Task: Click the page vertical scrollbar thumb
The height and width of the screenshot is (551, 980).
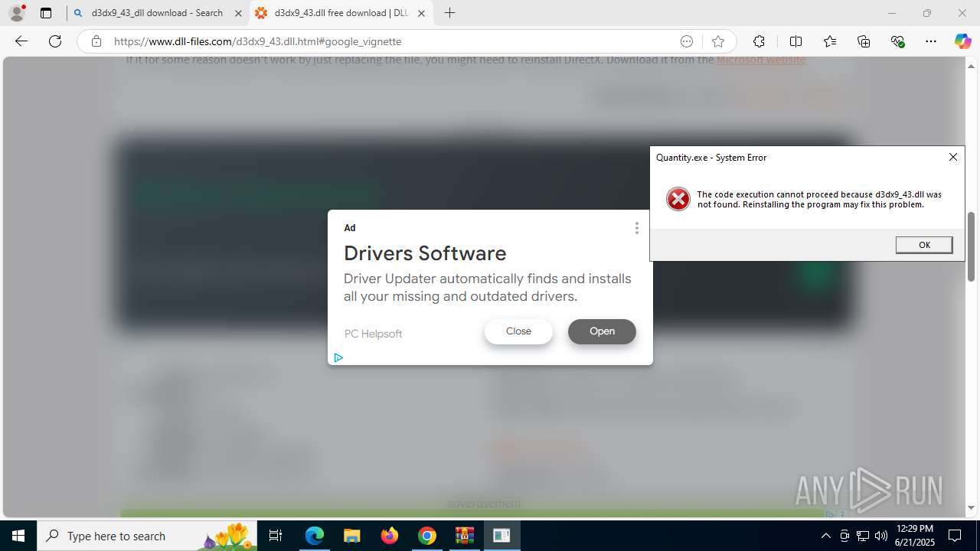Action: click(972, 246)
